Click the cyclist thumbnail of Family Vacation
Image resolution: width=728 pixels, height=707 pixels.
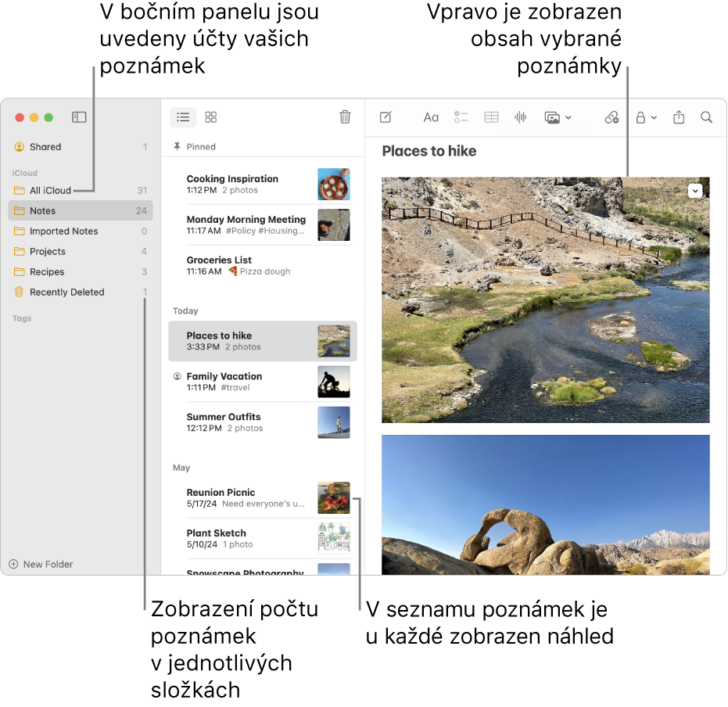pyautogui.click(x=333, y=382)
